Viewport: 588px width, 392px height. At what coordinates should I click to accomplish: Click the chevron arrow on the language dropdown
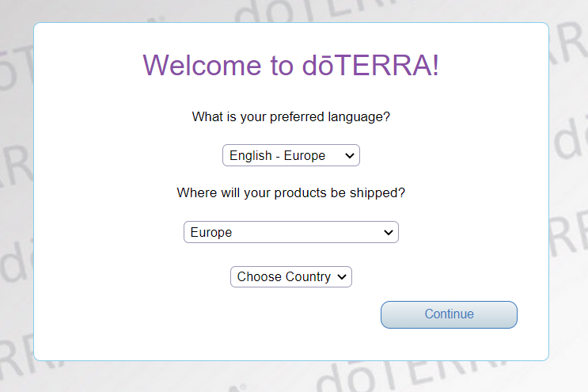point(350,156)
